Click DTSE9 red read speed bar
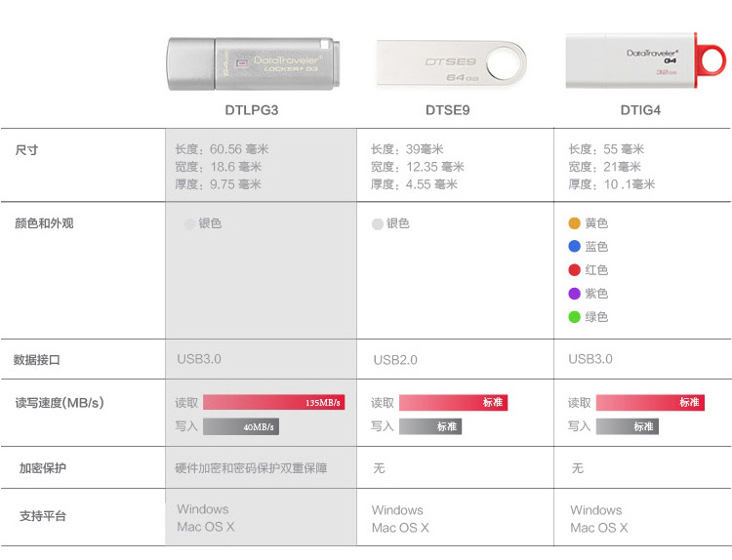Viewport: 732px width, 560px height. pyautogui.click(x=453, y=402)
